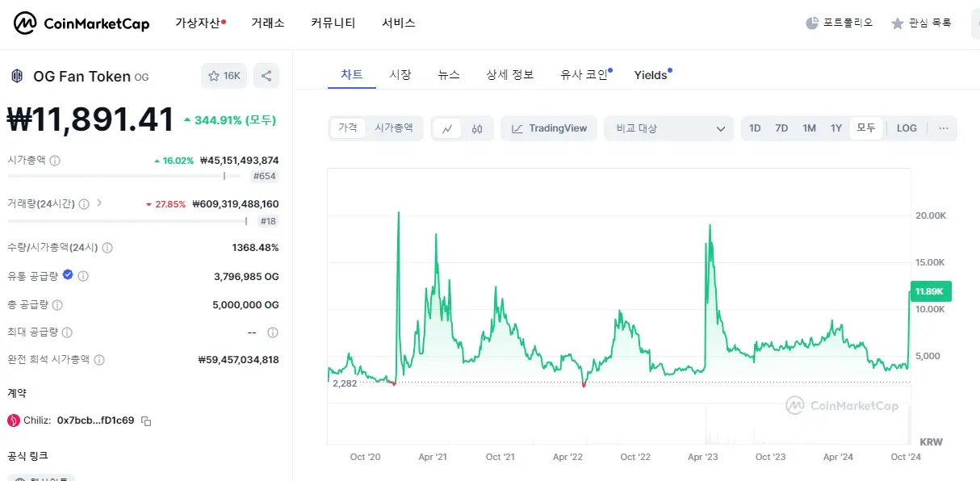
Task: Switch to the Yields tab
Action: [x=652, y=75]
